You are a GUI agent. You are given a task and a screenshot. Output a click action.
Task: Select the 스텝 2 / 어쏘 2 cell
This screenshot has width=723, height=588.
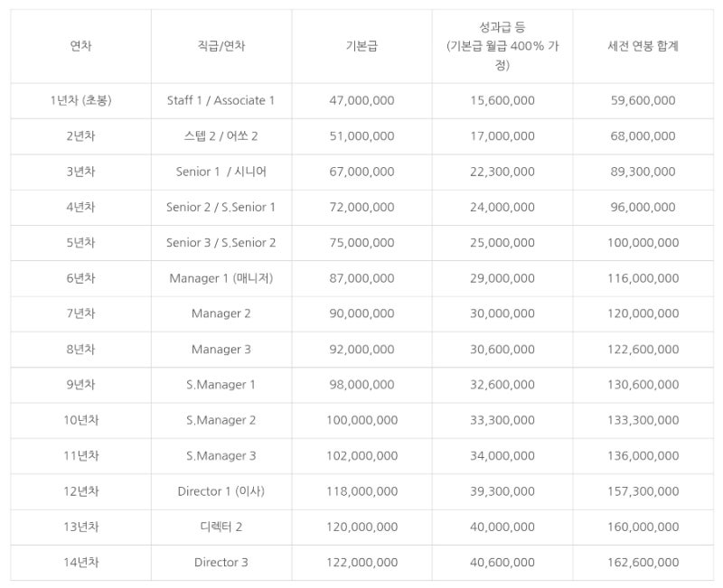221,136
